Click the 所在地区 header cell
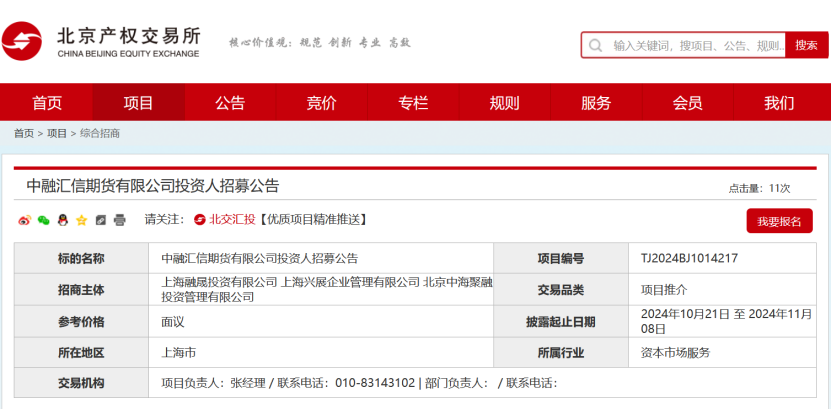The image size is (831, 409). (81, 352)
